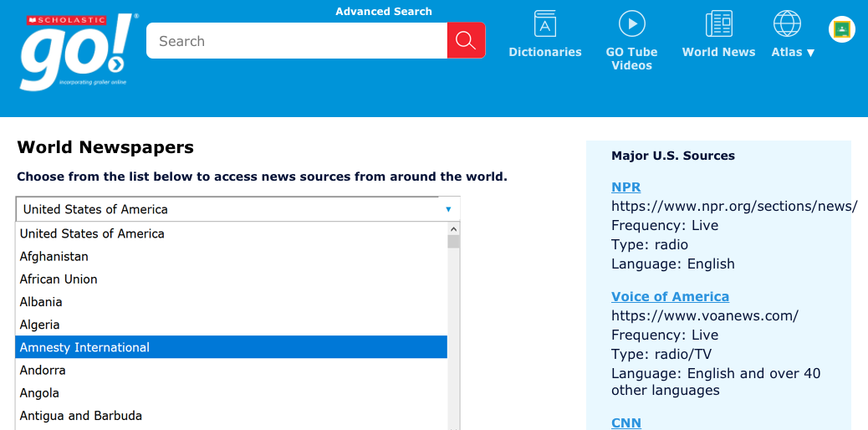Image resolution: width=868 pixels, height=430 pixels.
Task: Open the Voice of America link
Action: coord(670,297)
